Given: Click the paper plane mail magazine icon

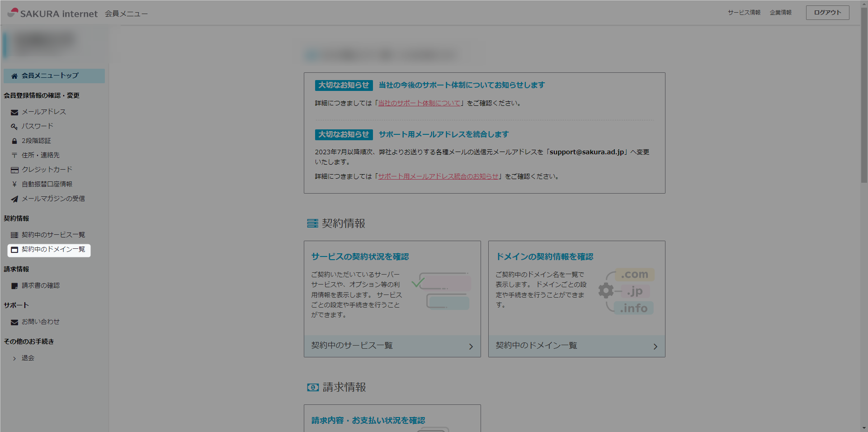Looking at the screenshot, I should point(14,199).
